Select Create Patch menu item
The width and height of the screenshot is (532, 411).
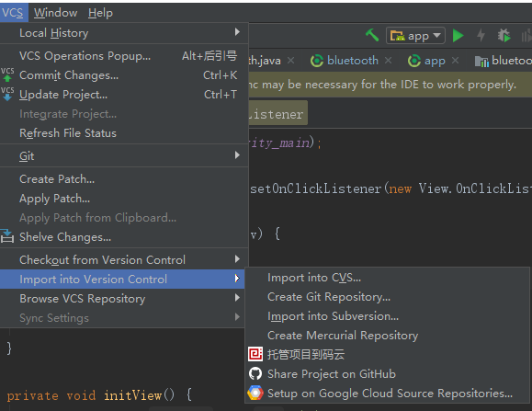pyautogui.click(x=124, y=179)
